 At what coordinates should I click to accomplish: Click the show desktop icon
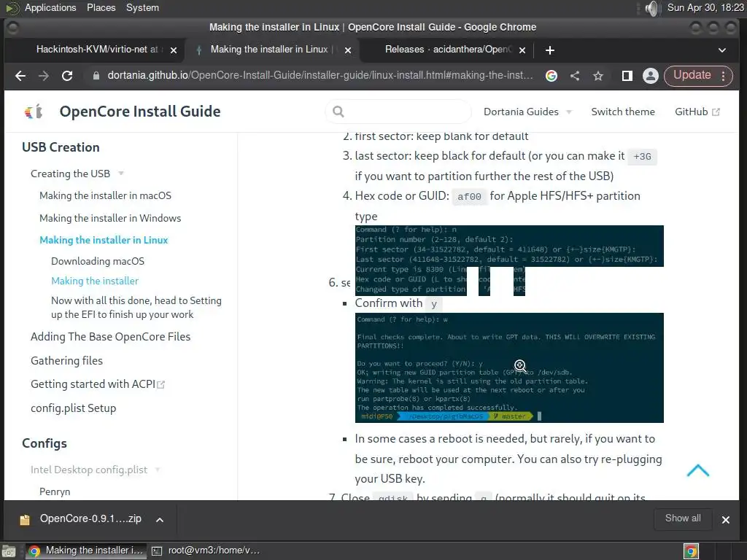point(9,551)
